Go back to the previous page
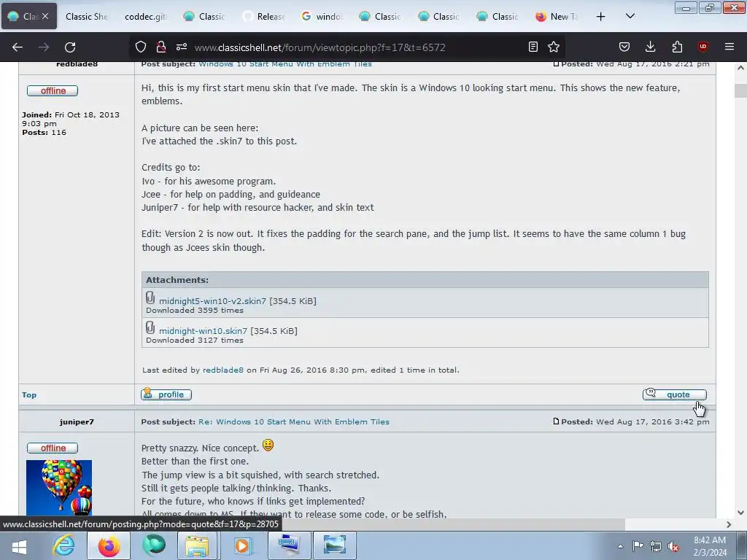This screenshot has width=747, height=560. [x=18, y=47]
